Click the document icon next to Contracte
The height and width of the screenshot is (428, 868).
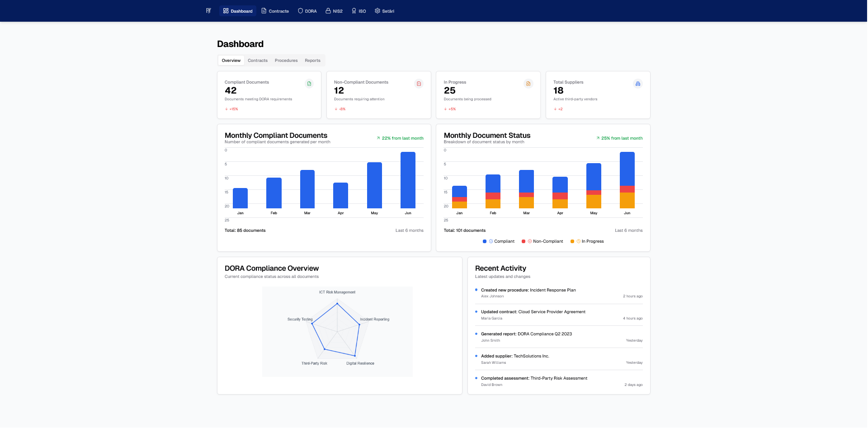[263, 10]
